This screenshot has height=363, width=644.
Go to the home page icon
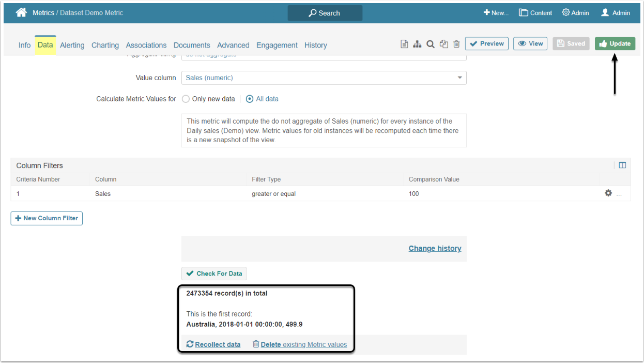(x=21, y=12)
